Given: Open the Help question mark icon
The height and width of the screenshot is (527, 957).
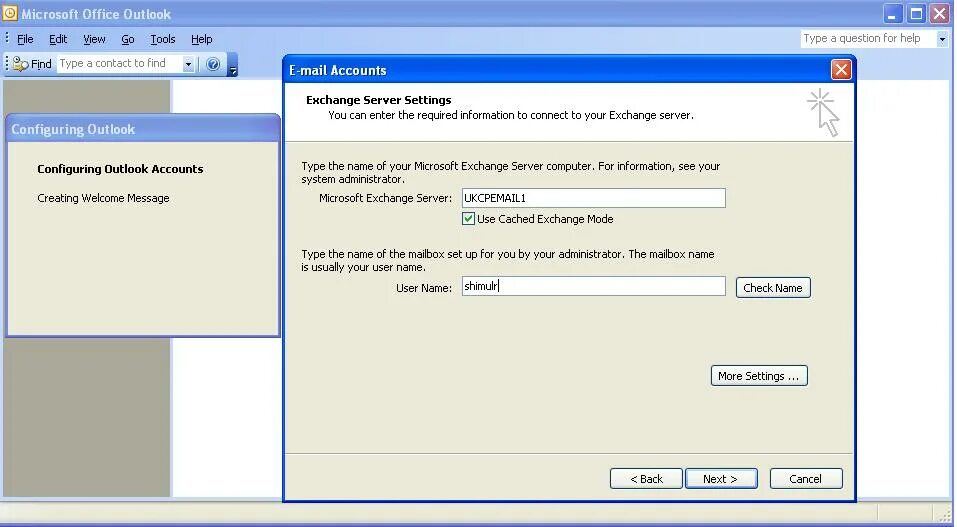Looking at the screenshot, I should (212, 64).
